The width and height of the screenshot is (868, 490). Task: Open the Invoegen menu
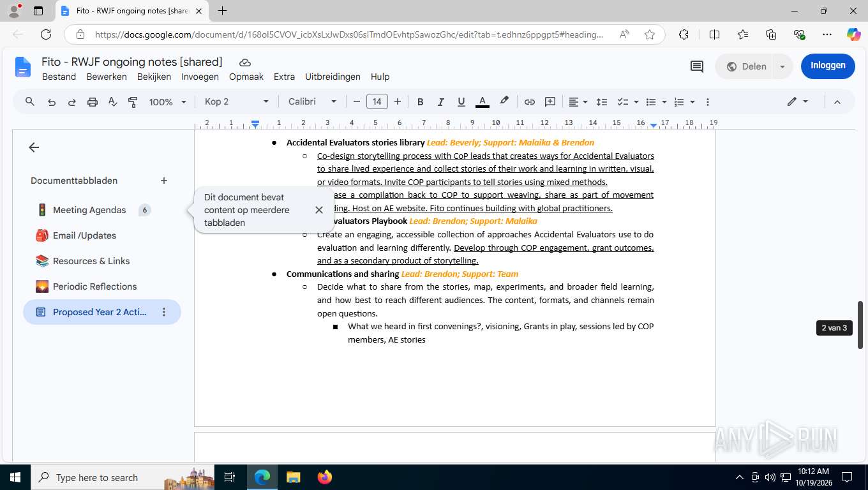click(x=200, y=77)
